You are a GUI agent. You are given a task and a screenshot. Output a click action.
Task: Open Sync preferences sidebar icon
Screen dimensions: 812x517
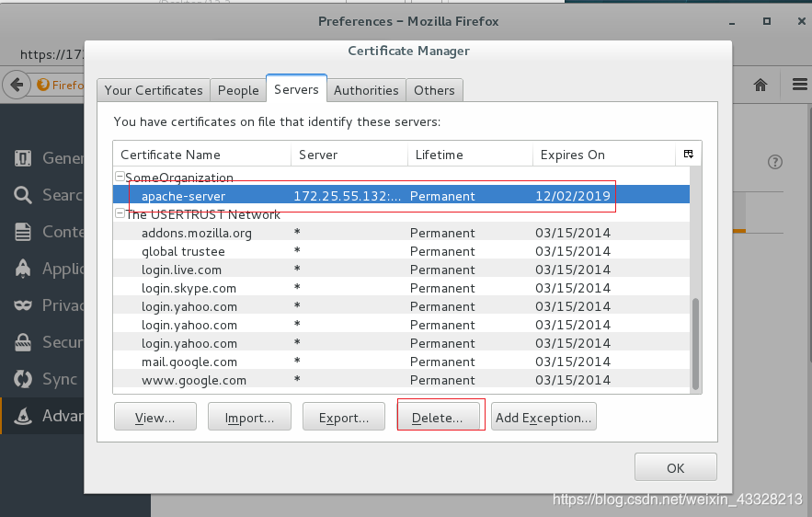coord(23,379)
